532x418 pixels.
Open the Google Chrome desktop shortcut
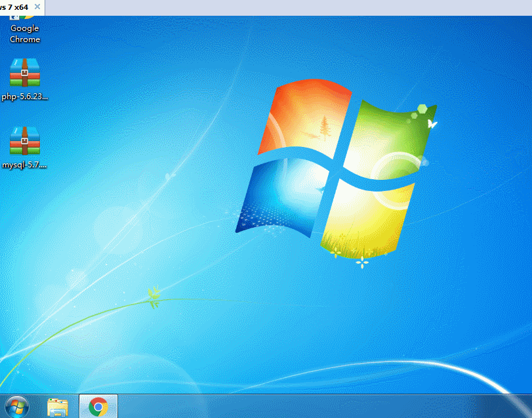pos(24,29)
